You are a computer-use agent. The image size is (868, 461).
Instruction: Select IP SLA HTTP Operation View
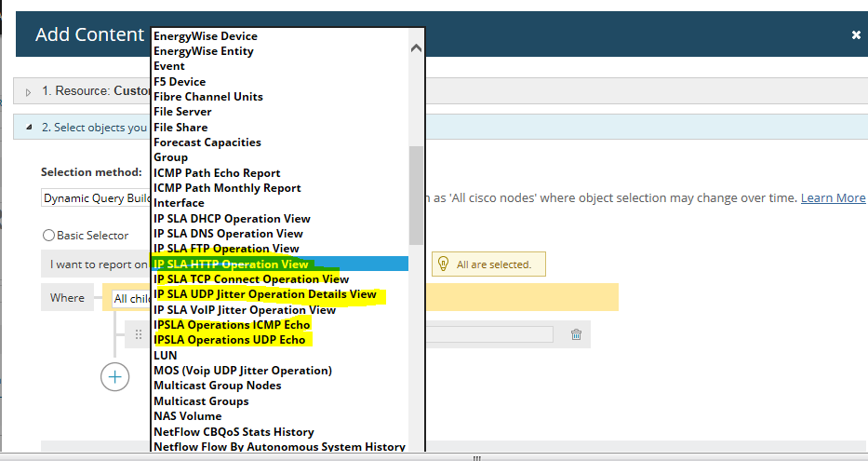point(280,264)
